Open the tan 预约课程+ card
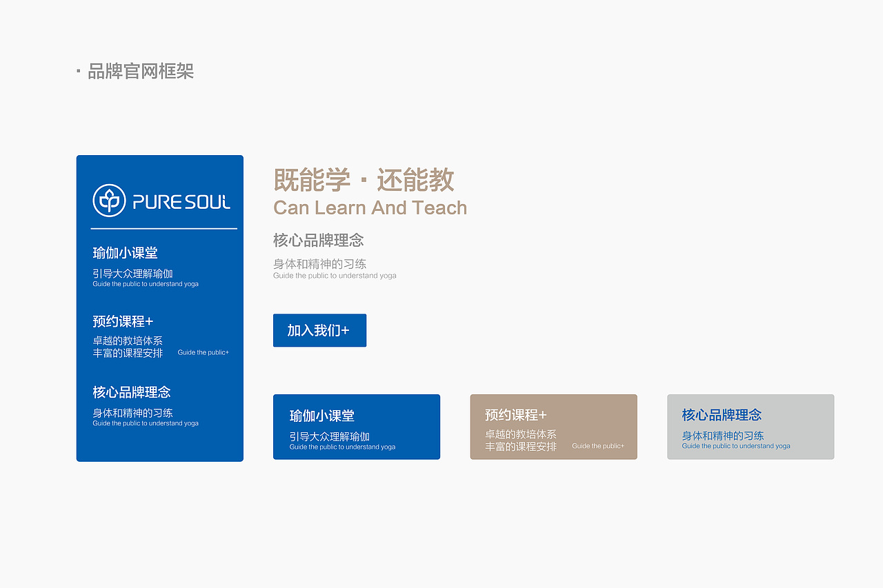883x588 pixels. pos(553,427)
